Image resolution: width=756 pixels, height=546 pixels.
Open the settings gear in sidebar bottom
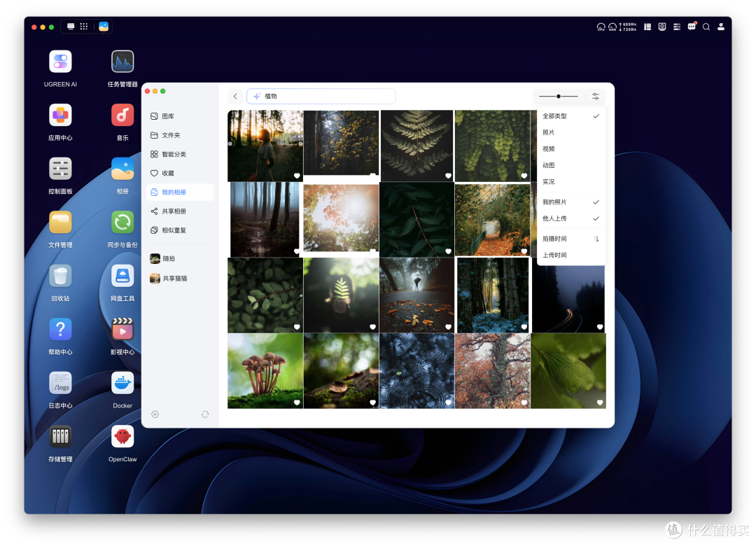tap(155, 414)
